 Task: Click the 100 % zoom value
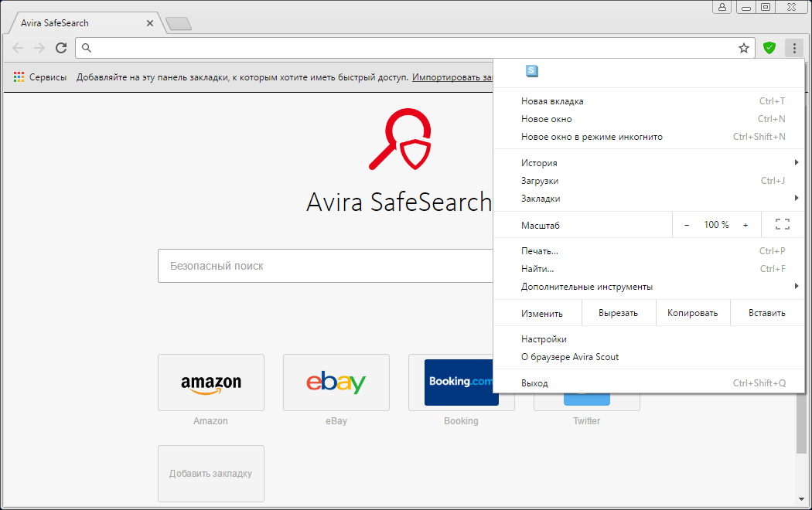[x=716, y=225]
